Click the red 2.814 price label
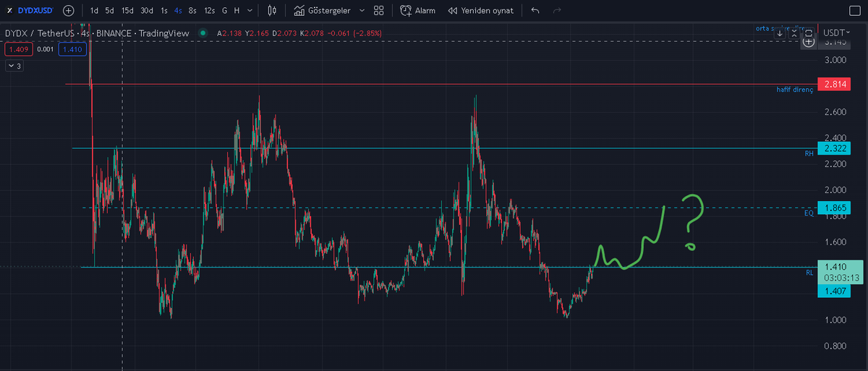This screenshot has width=868, height=371. (833, 85)
